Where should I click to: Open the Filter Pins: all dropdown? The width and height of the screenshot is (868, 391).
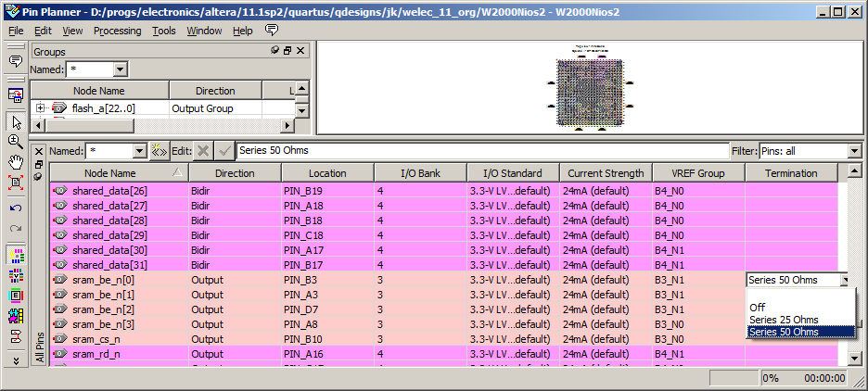[x=854, y=150]
